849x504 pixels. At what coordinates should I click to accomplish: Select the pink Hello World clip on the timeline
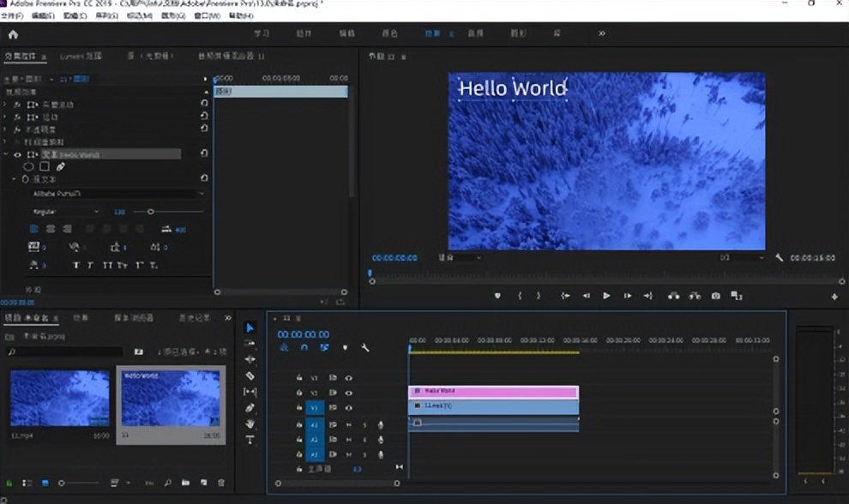pyautogui.click(x=493, y=392)
